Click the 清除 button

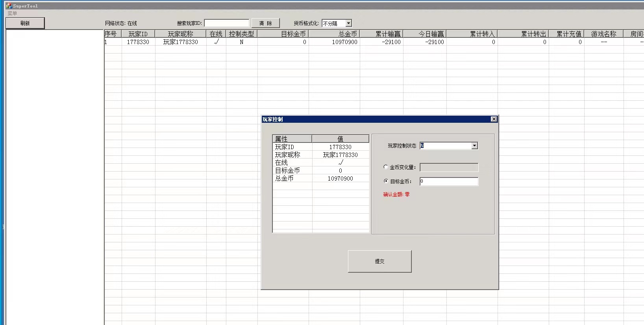pyautogui.click(x=266, y=23)
